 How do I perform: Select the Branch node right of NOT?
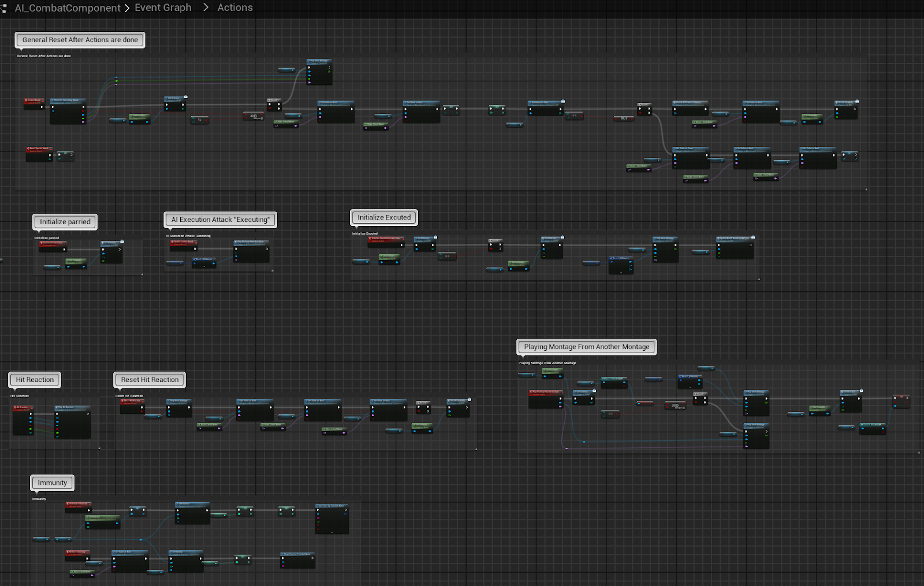point(644,109)
